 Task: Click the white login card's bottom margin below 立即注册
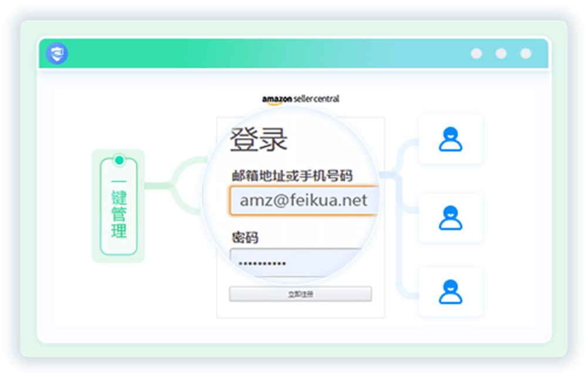(x=300, y=310)
